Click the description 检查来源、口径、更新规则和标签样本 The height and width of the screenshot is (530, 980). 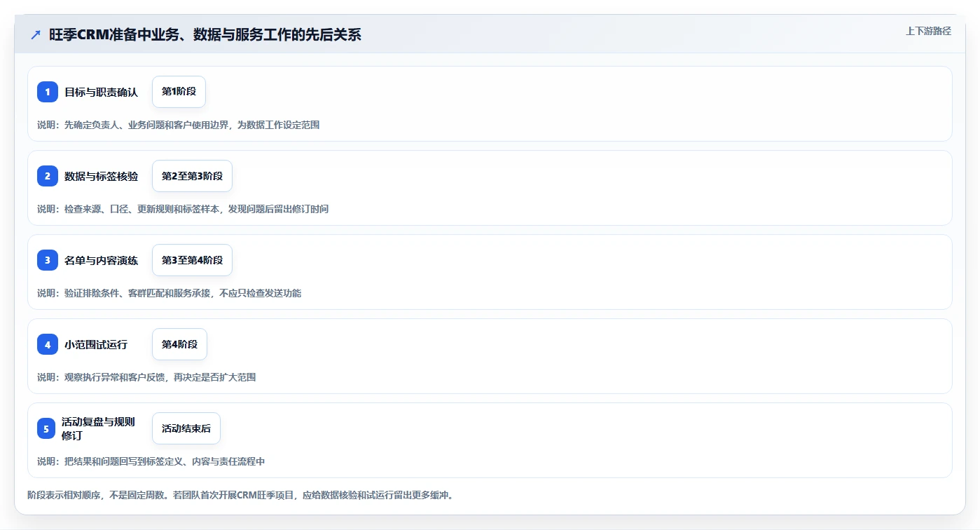[x=142, y=209]
